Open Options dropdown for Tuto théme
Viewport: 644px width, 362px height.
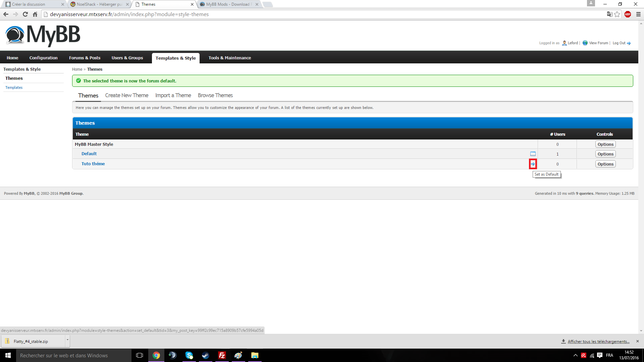pos(605,164)
